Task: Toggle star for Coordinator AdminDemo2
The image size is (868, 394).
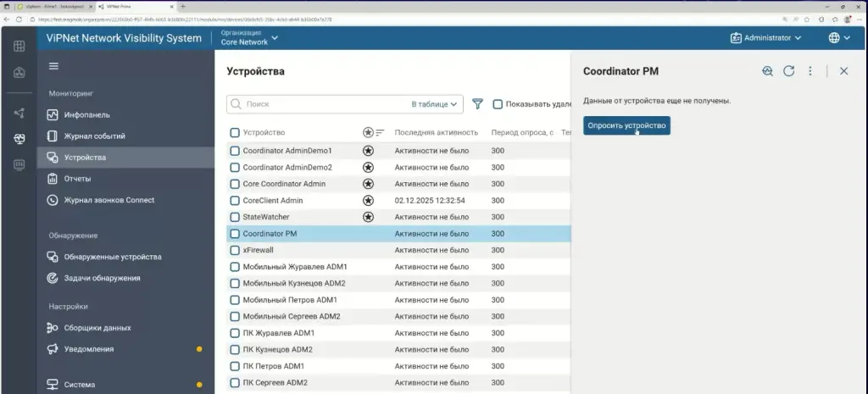Action: pyautogui.click(x=368, y=167)
